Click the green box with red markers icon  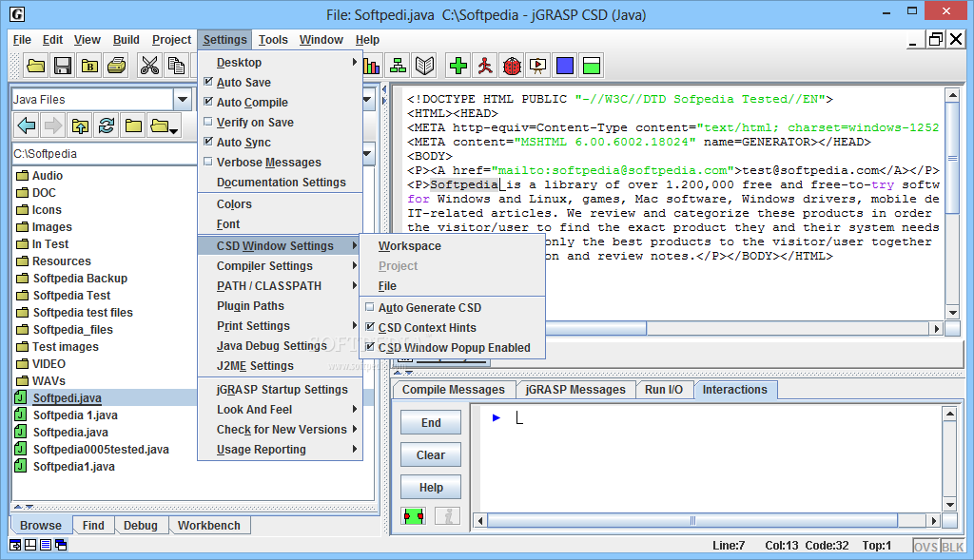click(x=413, y=516)
